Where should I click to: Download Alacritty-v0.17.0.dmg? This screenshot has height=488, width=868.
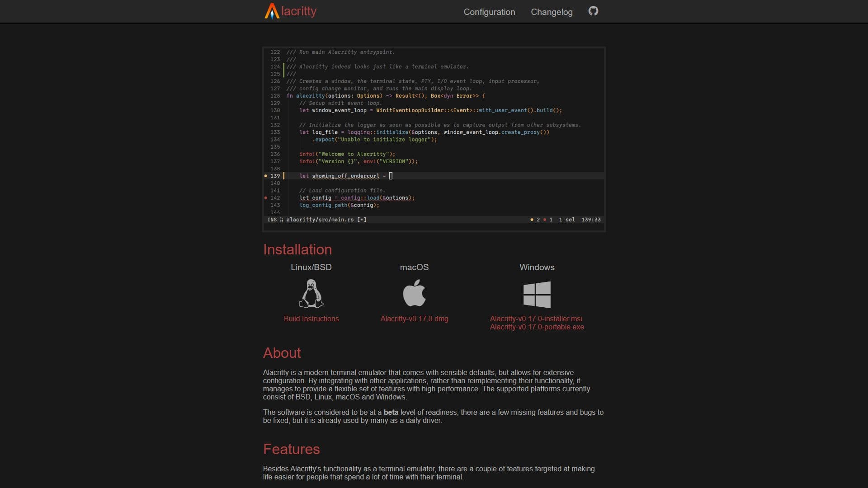coord(414,319)
